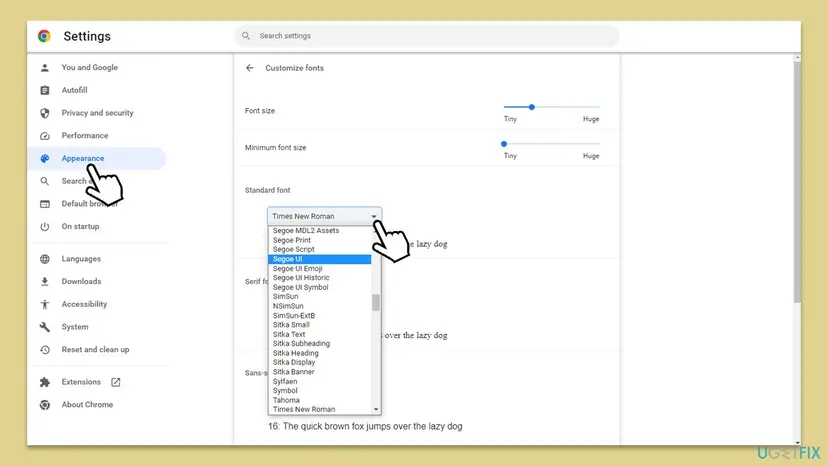This screenshot has width=828, height=466.
Task: Click the search engine magnifier icon in sidebar
Action: pyautogui.click(x=45, y=181)
